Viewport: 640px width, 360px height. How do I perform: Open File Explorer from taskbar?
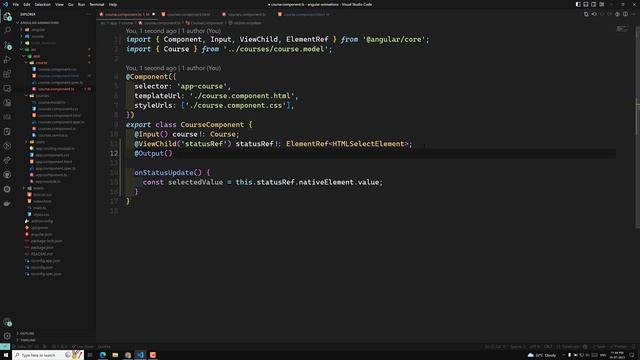[115, 355]
